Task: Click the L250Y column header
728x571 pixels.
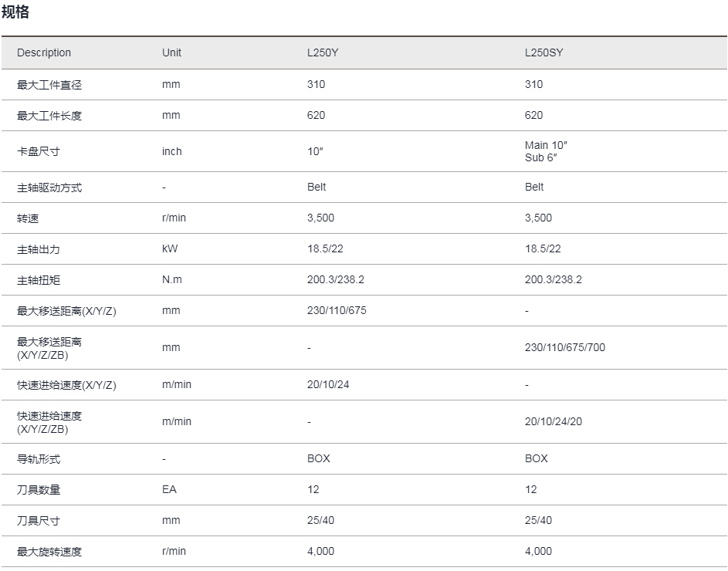Action: tap(323, 52)
